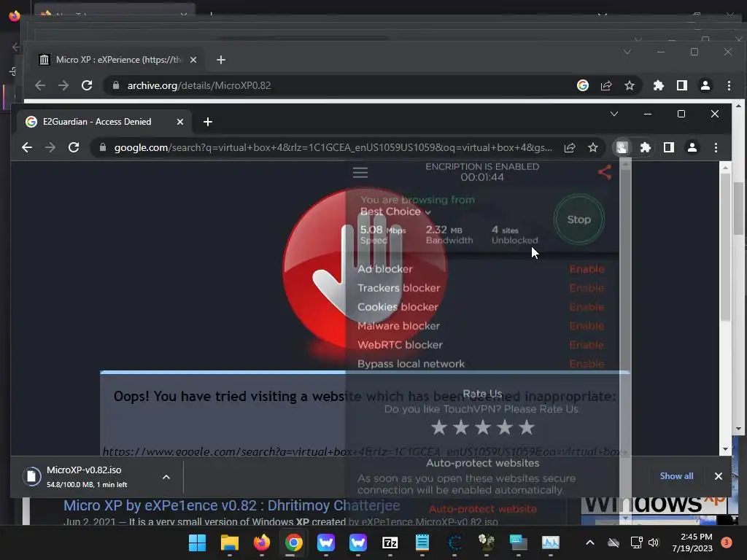Close the E2Guardian tab
This screenshot has width=747, height=560.
tap(180, 122)
